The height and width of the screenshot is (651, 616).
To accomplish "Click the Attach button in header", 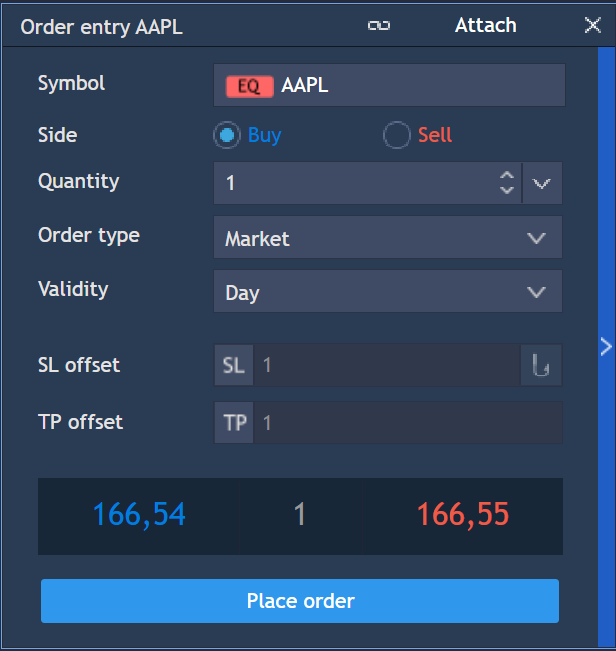I will pos(485,25).
